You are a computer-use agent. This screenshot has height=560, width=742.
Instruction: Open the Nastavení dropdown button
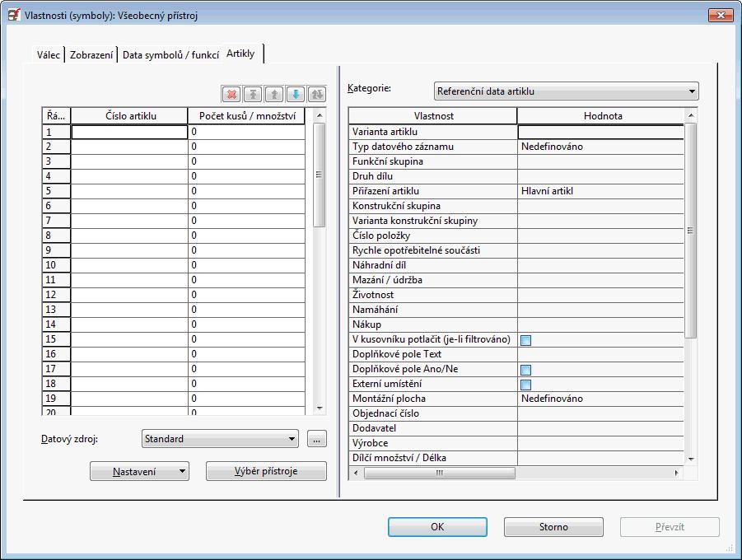click(x=140, y=472)
